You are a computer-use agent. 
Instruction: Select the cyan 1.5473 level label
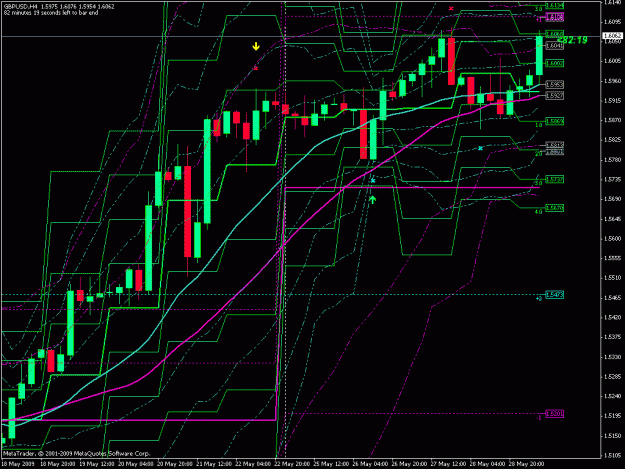pyautogui.click(x=554, y=295)
